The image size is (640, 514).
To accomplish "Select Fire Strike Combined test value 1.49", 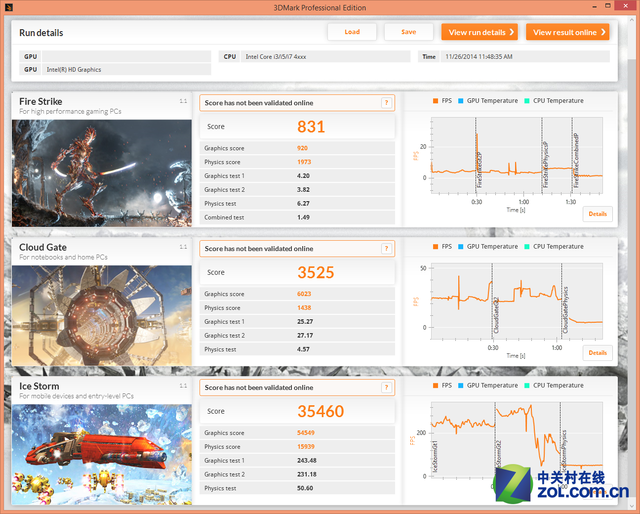I will coord(303,217).
